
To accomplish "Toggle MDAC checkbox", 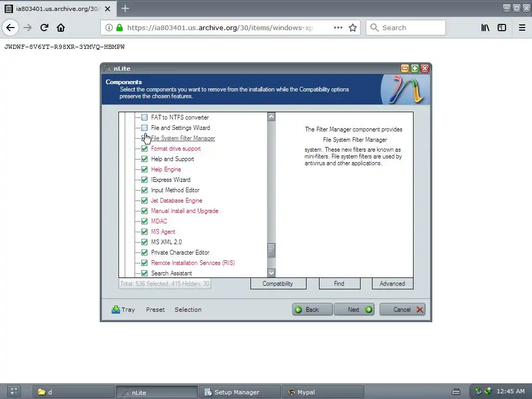I will coord(144,221).
